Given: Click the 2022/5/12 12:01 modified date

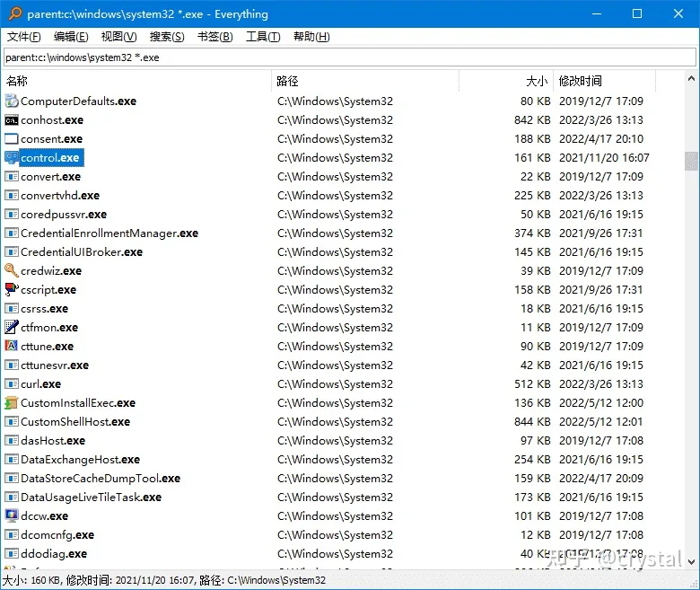Looking at the screenshot, I should (x=601, y=421).
